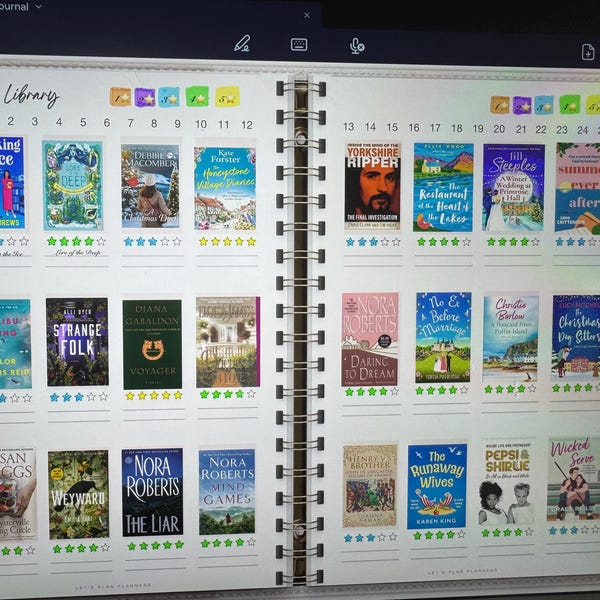
Task: Jump to library page 12
Action: 247,125
